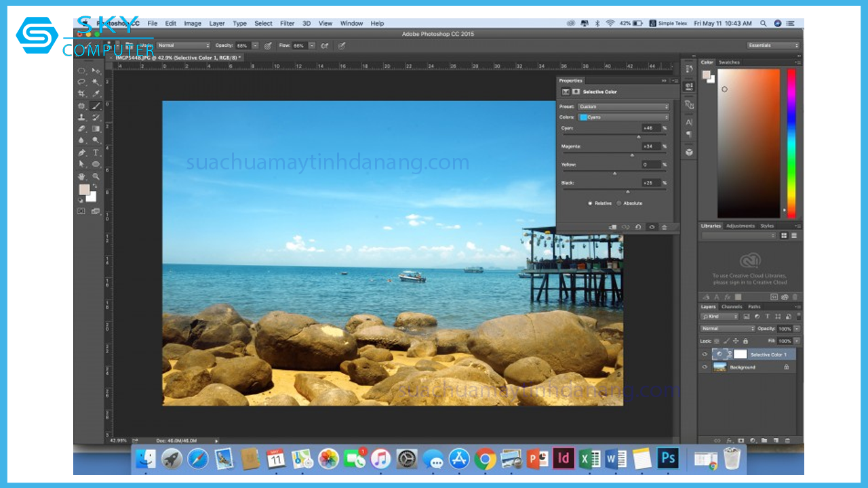This screenshot has width=868, height=488.
Task: Select the Crop tool
Action: point(81,94)
